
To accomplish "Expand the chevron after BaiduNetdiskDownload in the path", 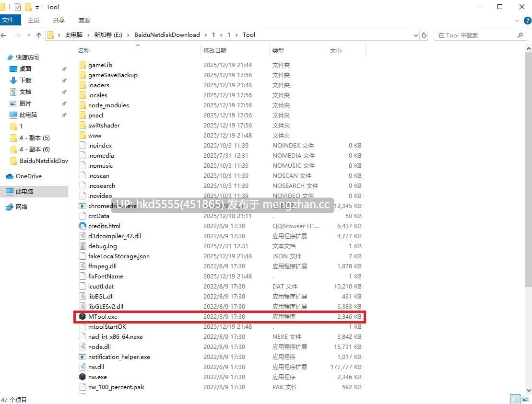I will click(x=206, y=35).
